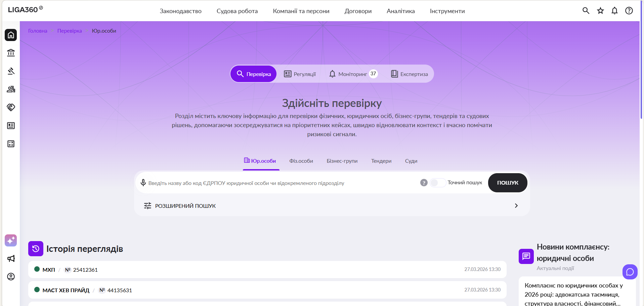Focus the company name or ЄДРПОУ search field
This screenshot has width=644, height=306.
(282, 183)
